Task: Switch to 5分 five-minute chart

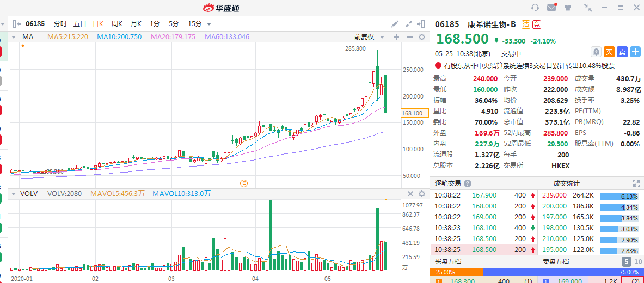Action: [174, 24]
